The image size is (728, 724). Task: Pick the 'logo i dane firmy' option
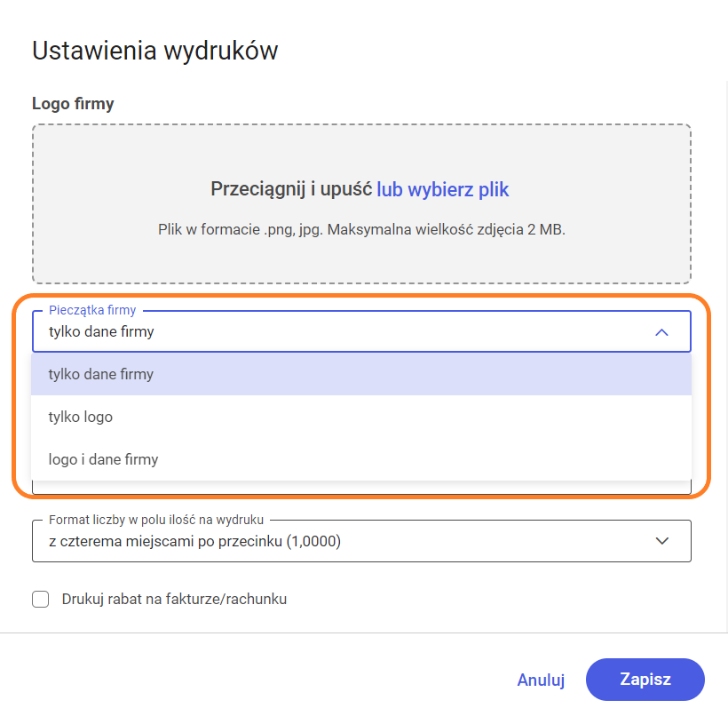pos(103,459)
